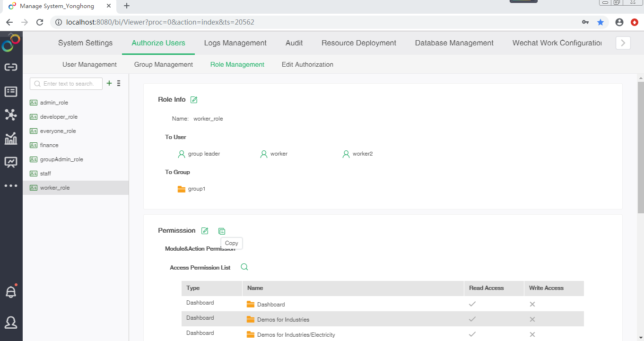The height and width of the screenshot is (341, 644).
Task: Click the group1 folder icon
Action: point(181,189)
